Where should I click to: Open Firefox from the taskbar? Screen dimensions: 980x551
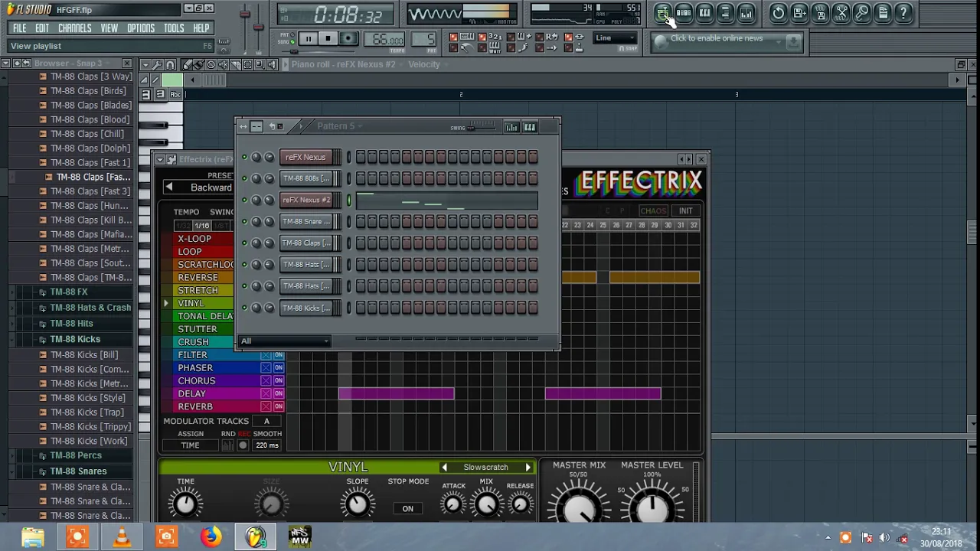pyautogui.click(x=211, y=536)
